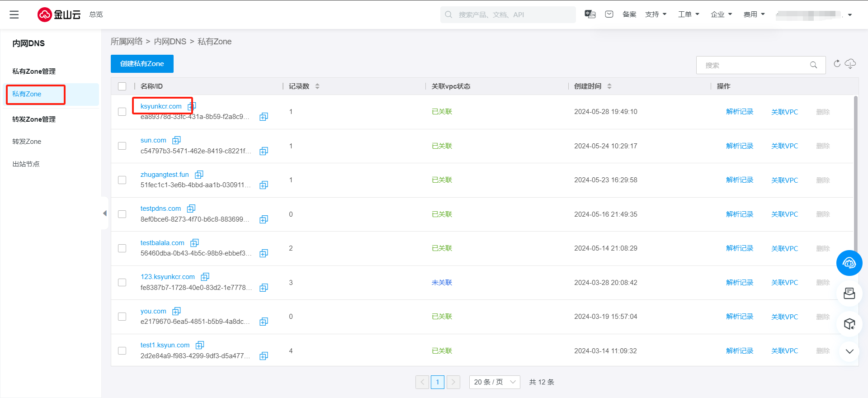Screen dimensions: 868x398
Task: Tick the checkbox for you.com zone
Action: coord(122,317)
